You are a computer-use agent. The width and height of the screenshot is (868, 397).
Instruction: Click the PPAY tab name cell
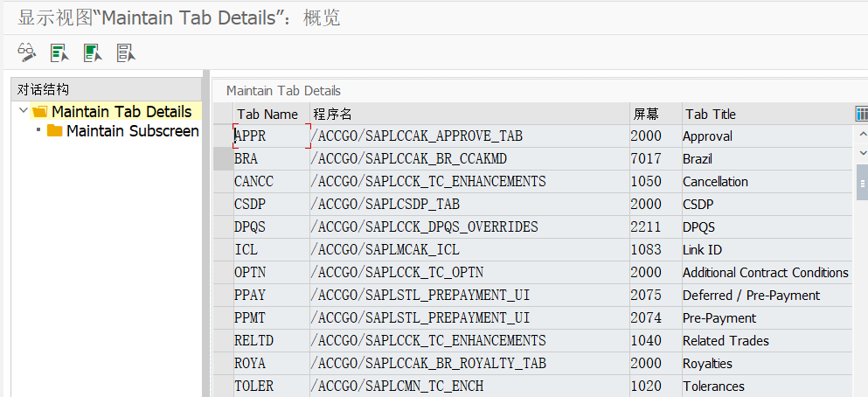pos(271,295)
